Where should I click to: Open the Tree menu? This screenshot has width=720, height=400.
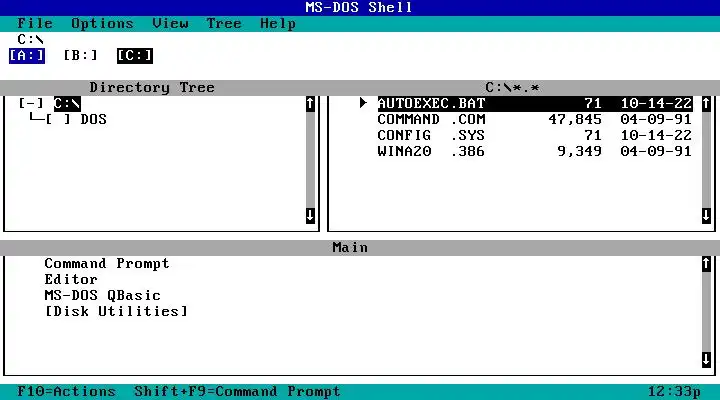[224, 23]
